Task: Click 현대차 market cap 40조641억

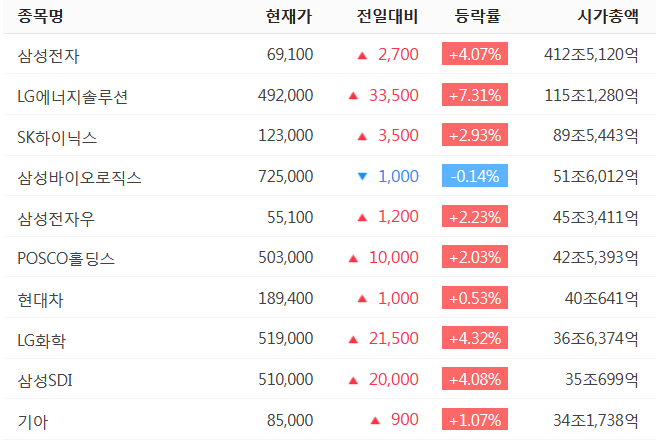Action: pos(601,299)
